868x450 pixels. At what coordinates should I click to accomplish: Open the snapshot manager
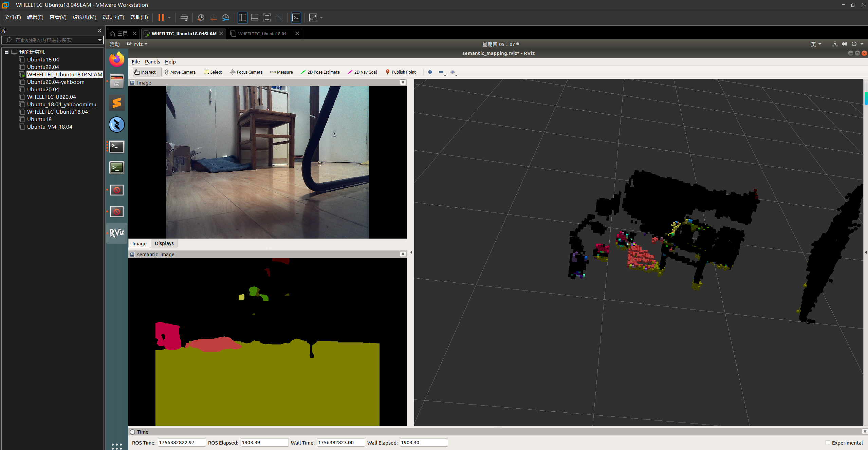225,17
